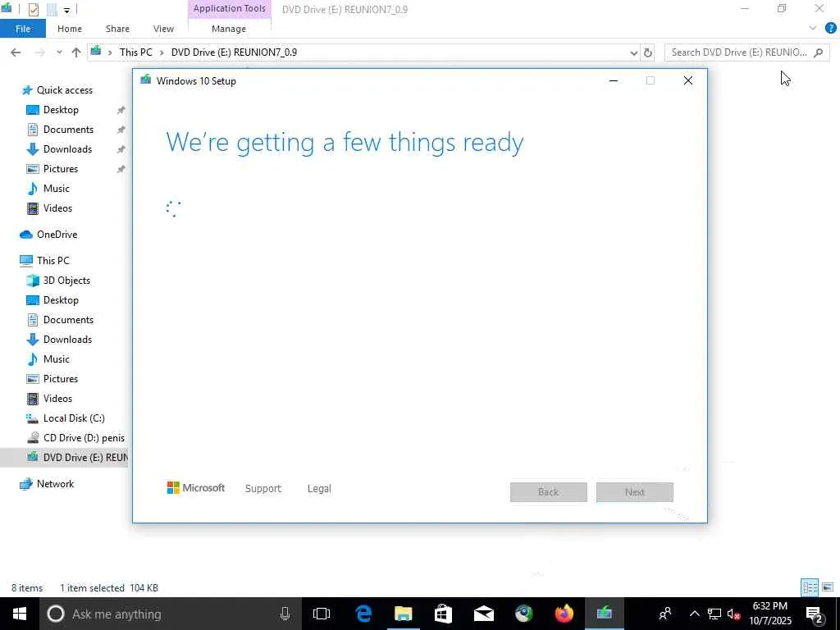The image size is (840, 630).
Task: Open pinned Pictures under Quick access
Action: [61, 169]
